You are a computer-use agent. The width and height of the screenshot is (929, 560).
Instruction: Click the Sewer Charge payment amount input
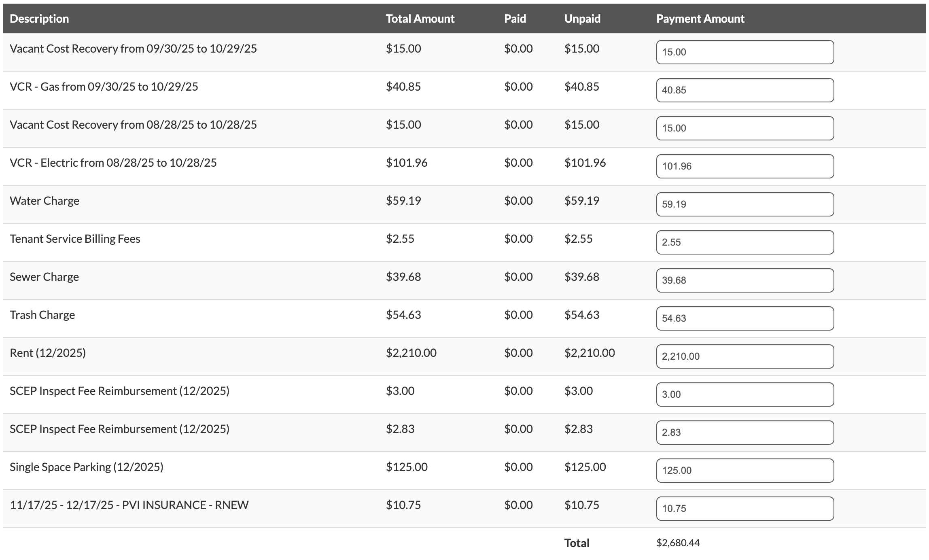(744, 280)
